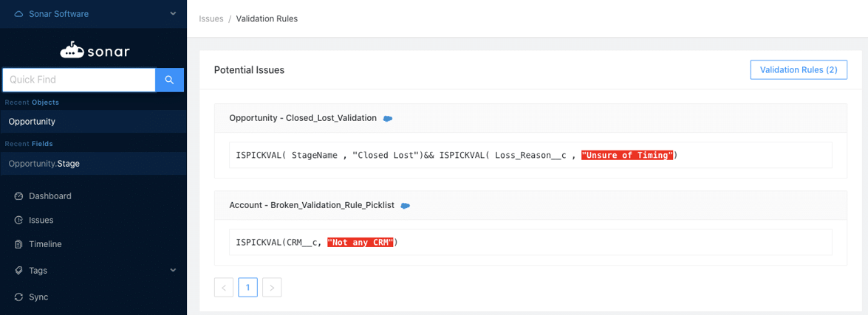This screenshot has height=315, width=868.
Task: Go to next page arrow
Action: (x=272, y=288)
